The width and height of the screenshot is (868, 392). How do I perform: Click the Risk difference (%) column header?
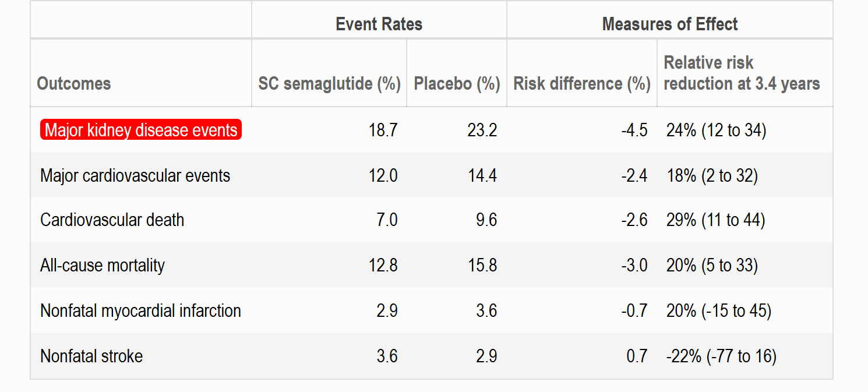(x=581, y=83)
